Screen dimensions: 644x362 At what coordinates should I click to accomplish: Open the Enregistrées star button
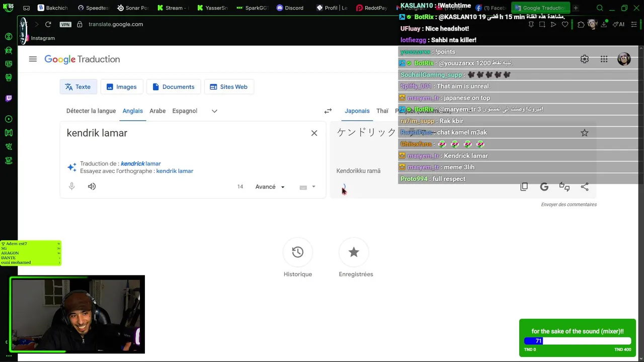click(x=354, y=252)
